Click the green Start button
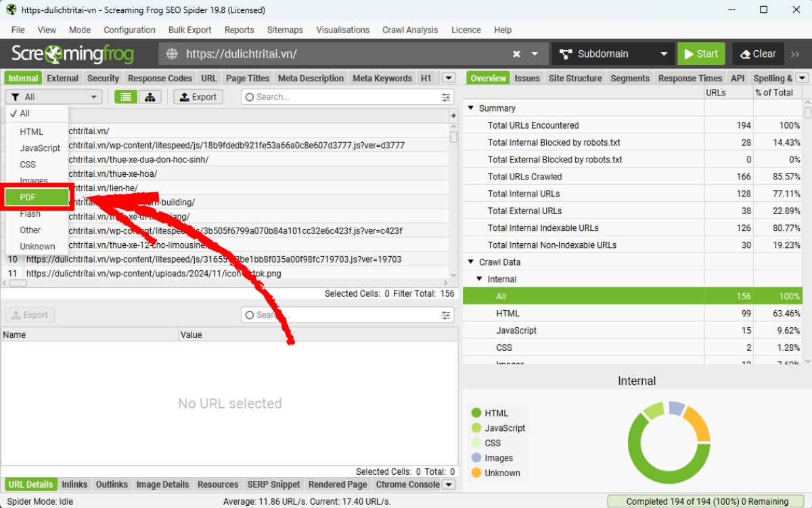This screenshot has width=812, height=508. 701,54
